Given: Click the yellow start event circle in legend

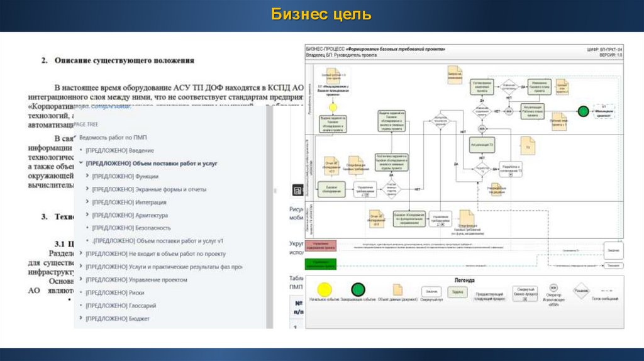Looking at the screenshot, I should click(324, 291).
